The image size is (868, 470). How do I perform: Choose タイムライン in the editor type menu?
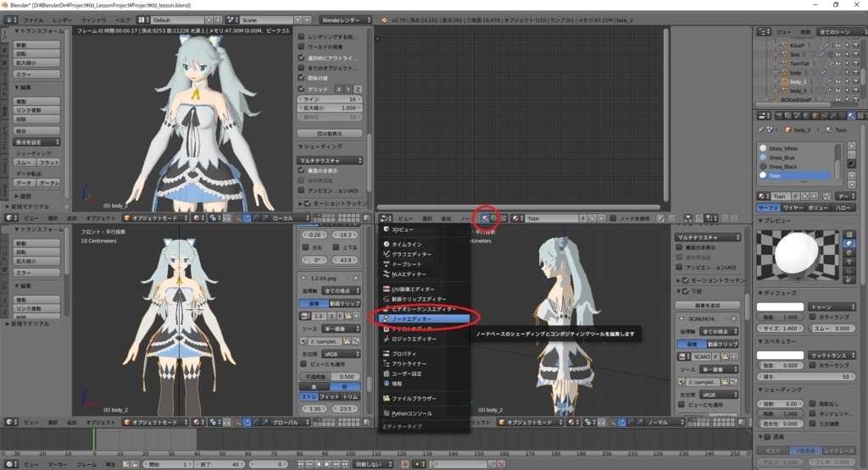[x=425, y=244]
